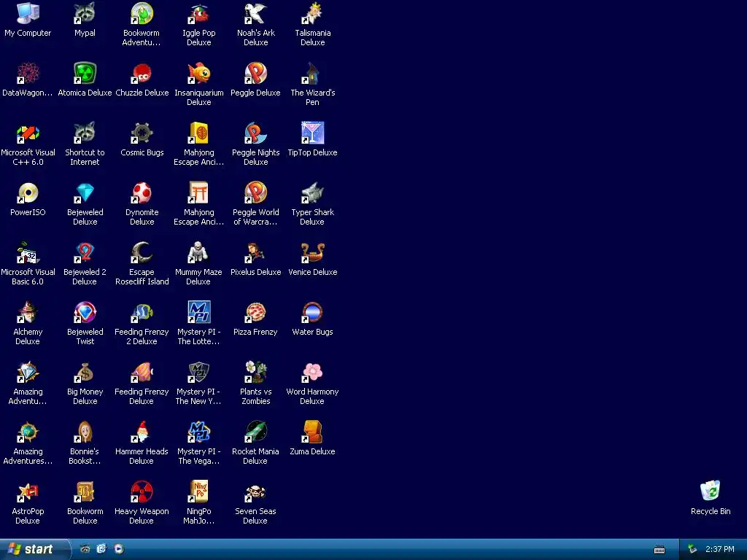The image size is (747, 560).
Task: Open the Feeding Frenzy Deluxe icon
Action: click(x=142, y=372)
